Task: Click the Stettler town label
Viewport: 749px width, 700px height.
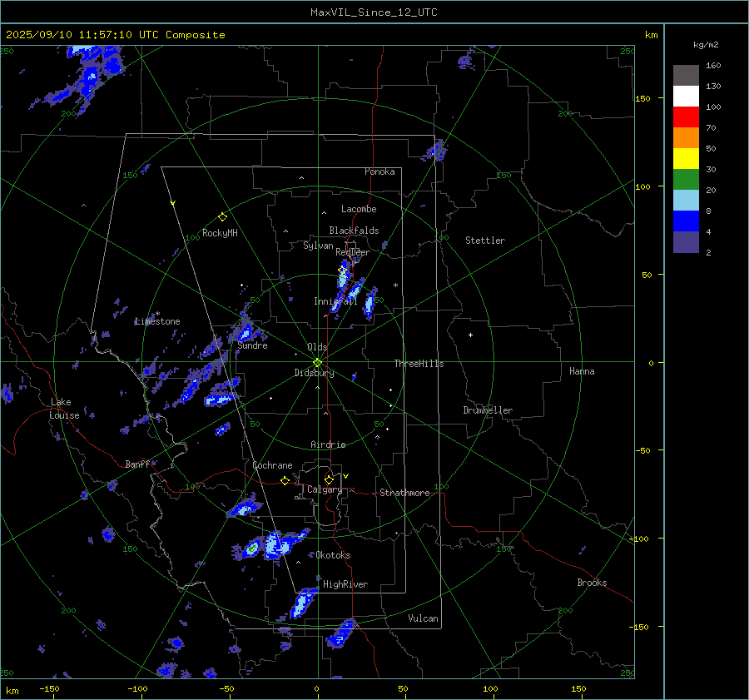Action: pos(485,241)
